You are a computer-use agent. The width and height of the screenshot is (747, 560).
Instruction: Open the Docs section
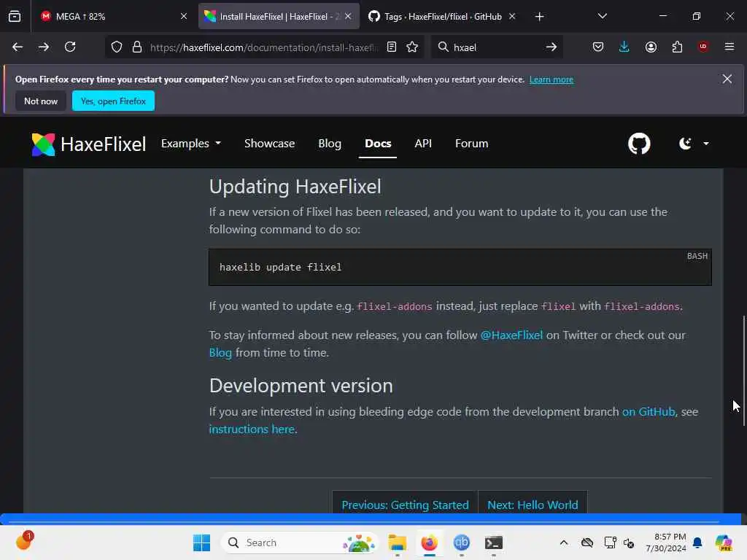click(378, 144)
